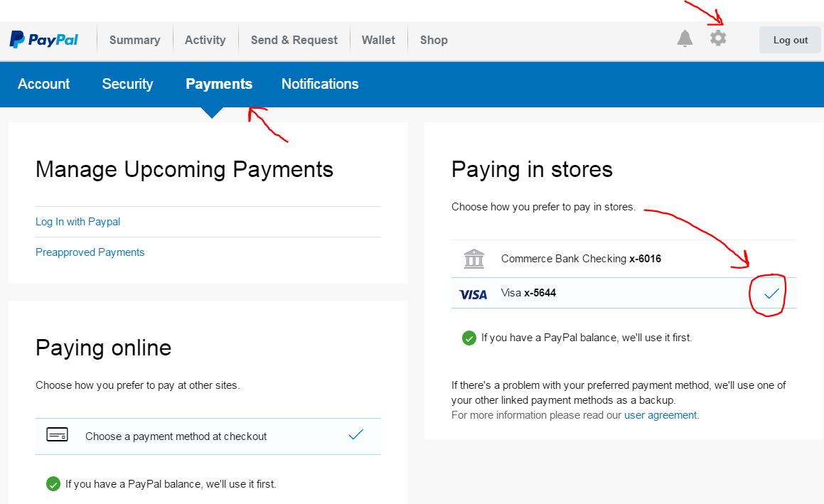Open the notifications bell

coord(685,38)
